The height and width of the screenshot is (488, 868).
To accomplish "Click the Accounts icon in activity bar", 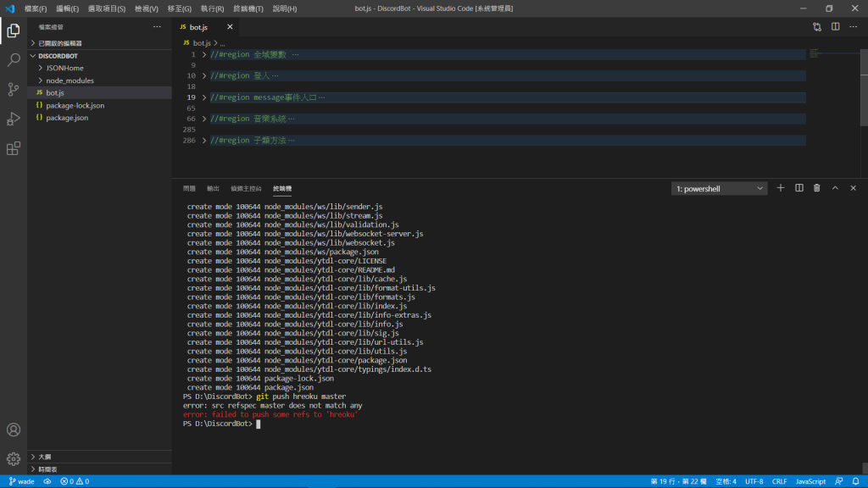I will 14,430.
